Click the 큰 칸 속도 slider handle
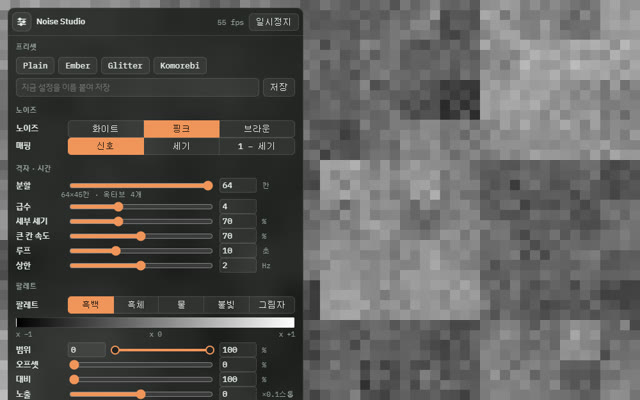This screenshot has width=640, height=400. [x=141, y=236]
